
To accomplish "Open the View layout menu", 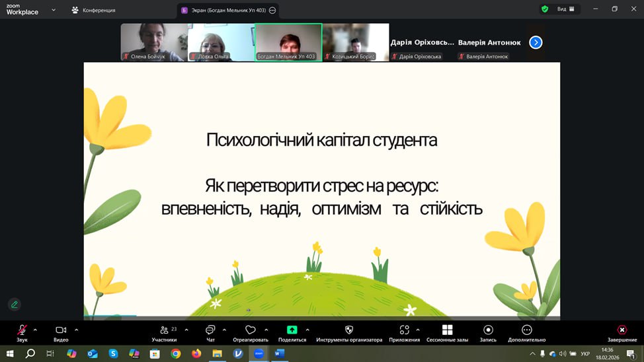I will click(566, 9).
